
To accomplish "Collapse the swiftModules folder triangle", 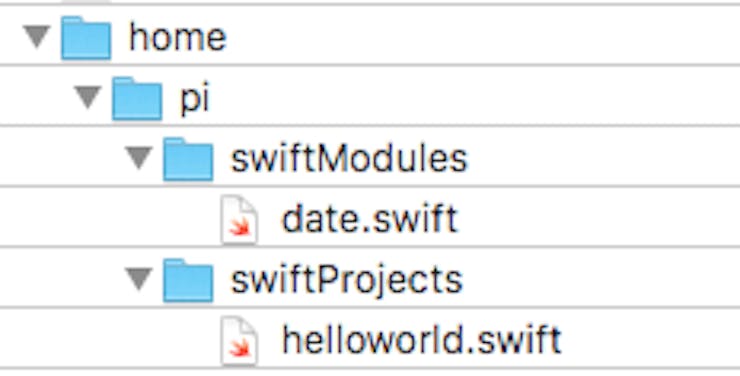I will click(139, 158).
